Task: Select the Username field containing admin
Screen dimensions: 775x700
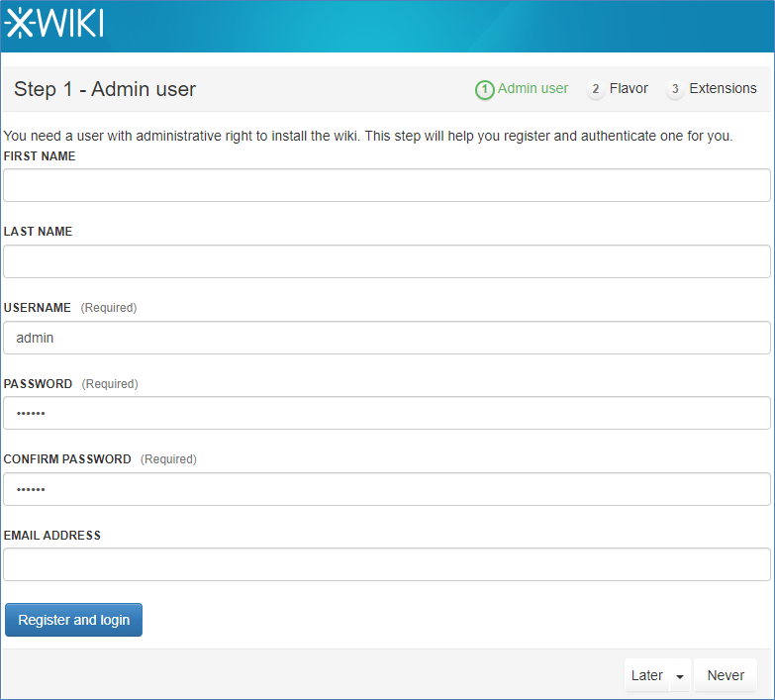Action: (387, 338)
